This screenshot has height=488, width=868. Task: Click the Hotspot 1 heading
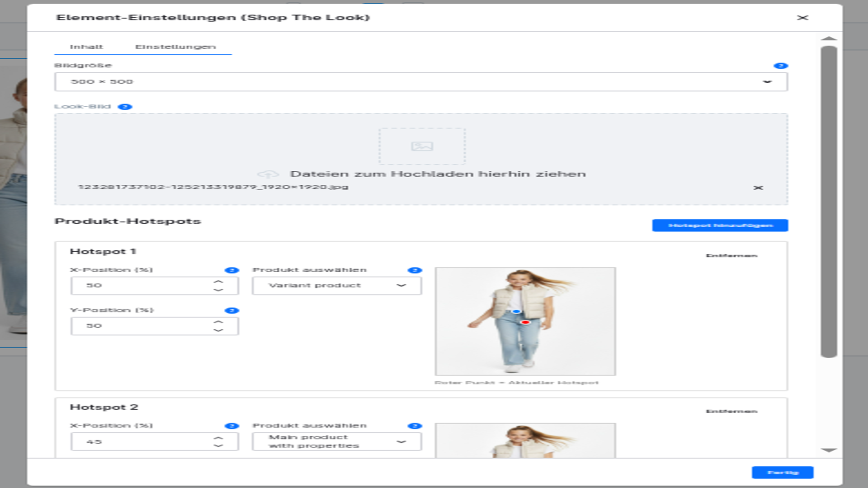[x=103, y=251]
